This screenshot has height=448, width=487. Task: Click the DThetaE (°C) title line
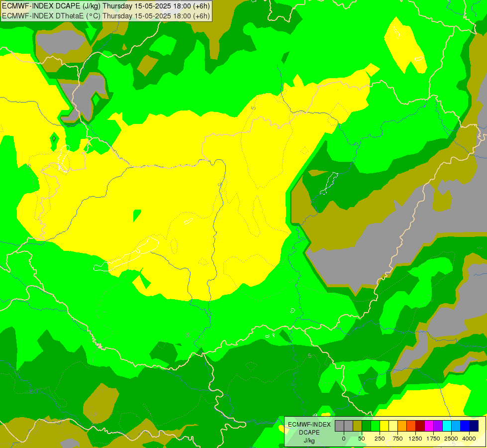coord(106,16)
